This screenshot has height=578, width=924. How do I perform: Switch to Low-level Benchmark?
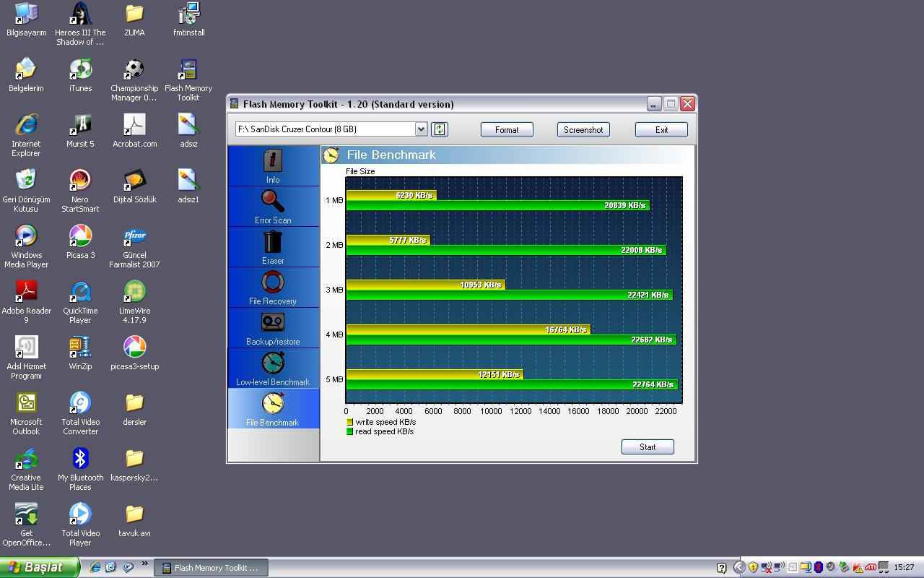coord(273,368)
